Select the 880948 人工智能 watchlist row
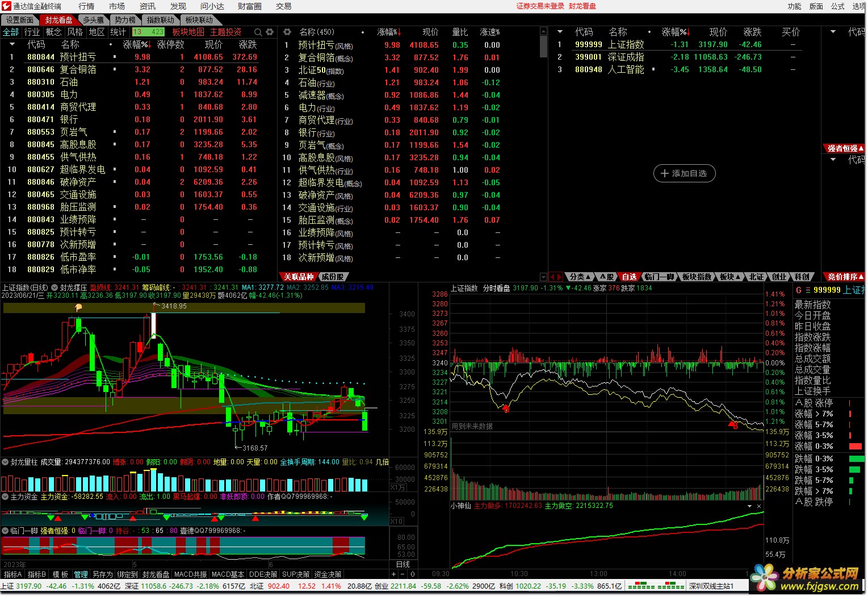This screenshot has width=868, height=596. point(684,69)
